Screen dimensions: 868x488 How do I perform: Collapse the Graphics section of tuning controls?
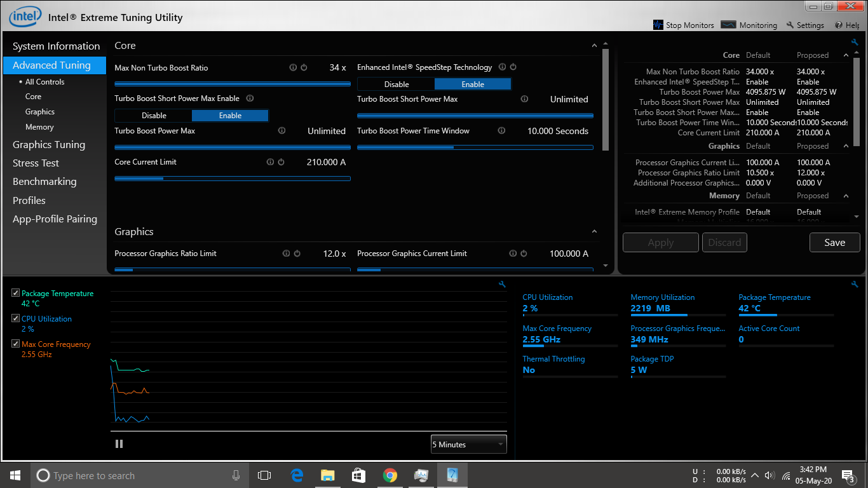click(595, 232)
